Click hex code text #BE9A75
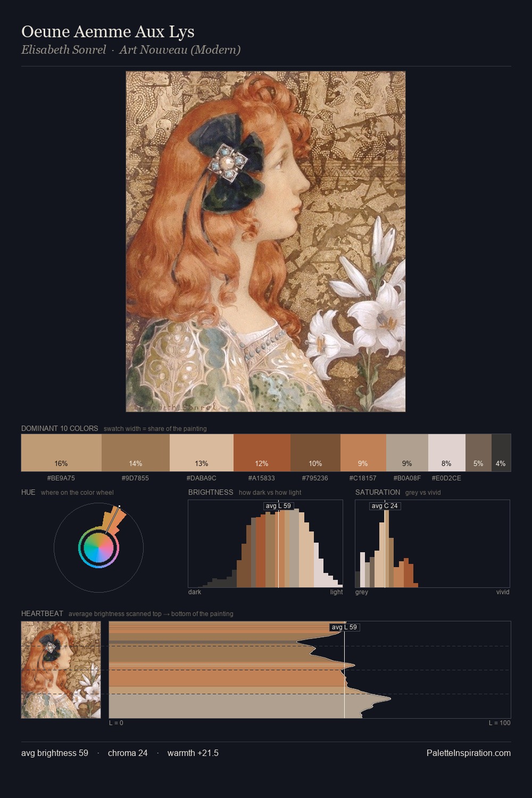This screenshot has width=532, height=798. pyautogui.click(x=61, y=478)
